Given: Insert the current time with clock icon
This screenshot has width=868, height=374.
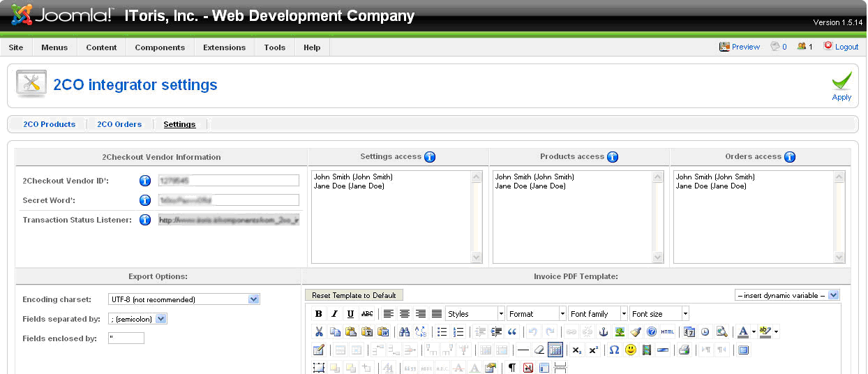Looking at the screenshot, I should click(x=705, y=332).
